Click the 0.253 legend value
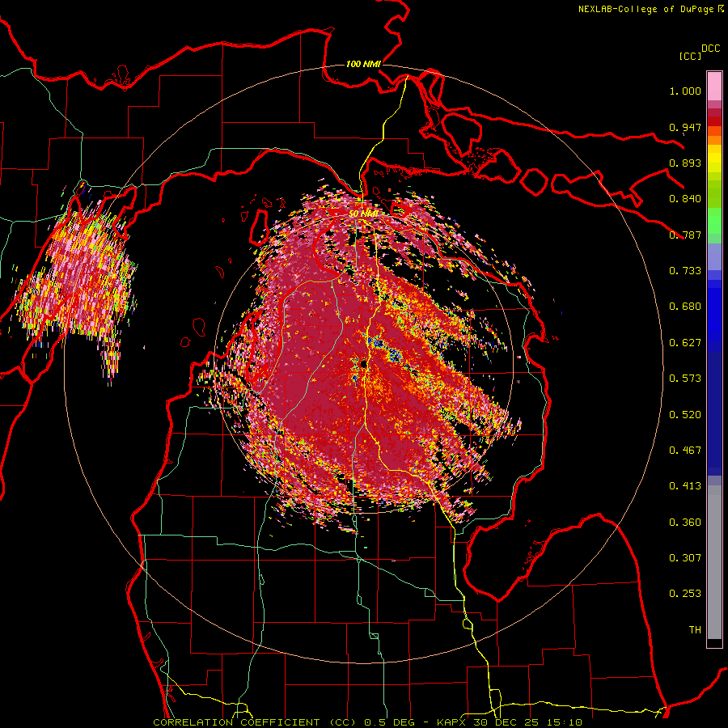 click(x=685, y=594)
